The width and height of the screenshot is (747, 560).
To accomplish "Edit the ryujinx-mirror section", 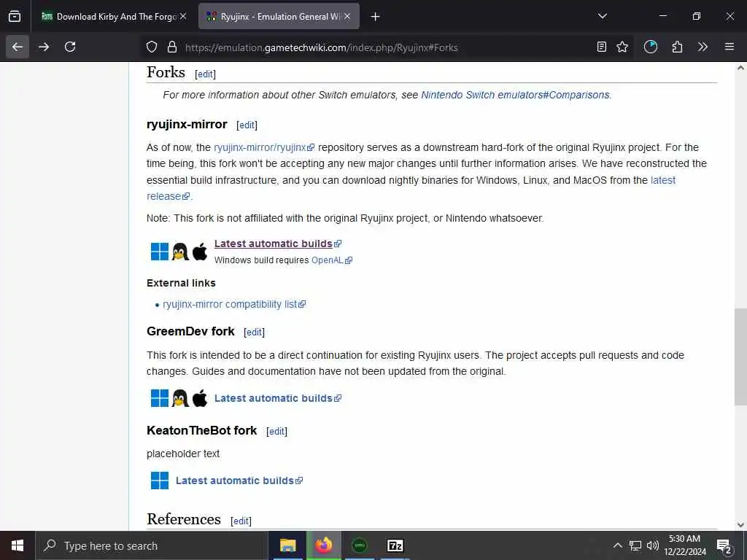I will click(247, 125).
